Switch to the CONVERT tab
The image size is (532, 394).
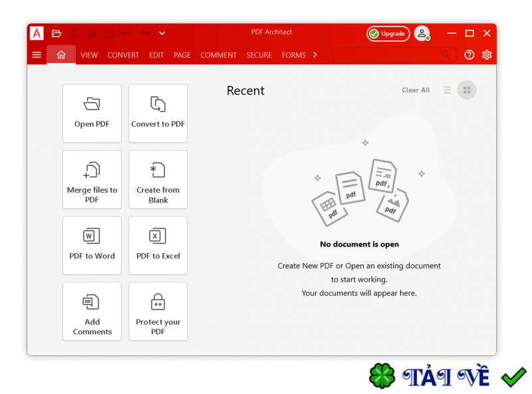[x=123, y=55]
